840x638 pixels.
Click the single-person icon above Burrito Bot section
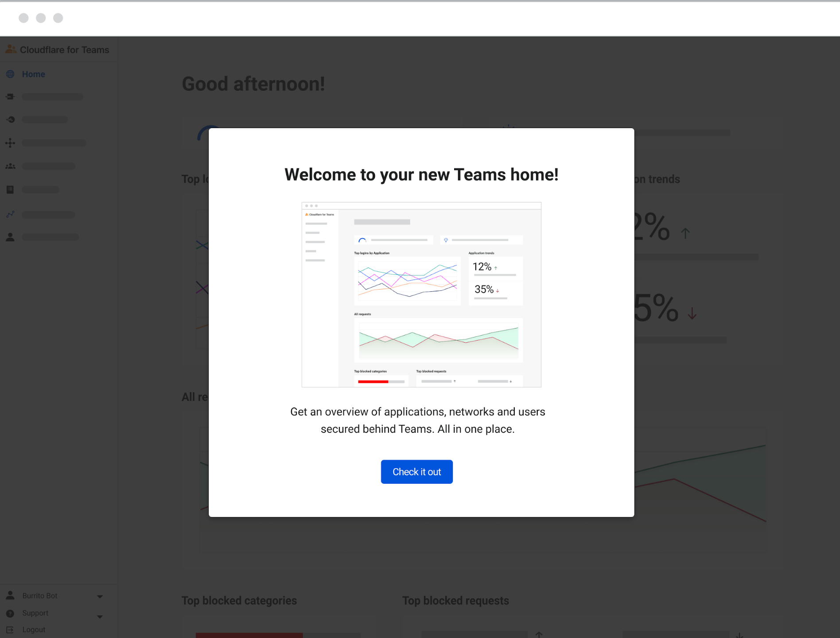pos(10,237)
